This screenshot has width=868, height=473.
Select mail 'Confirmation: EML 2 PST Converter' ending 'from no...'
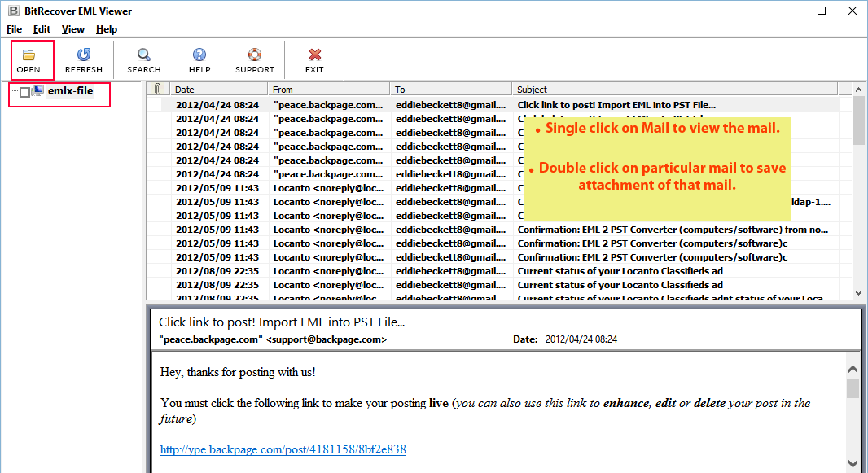pyautogui.click(x=493, y=229)
